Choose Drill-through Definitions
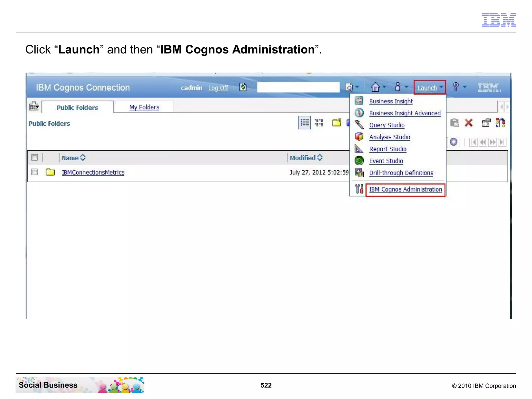The image size is (532, 399). click(401, 173)
